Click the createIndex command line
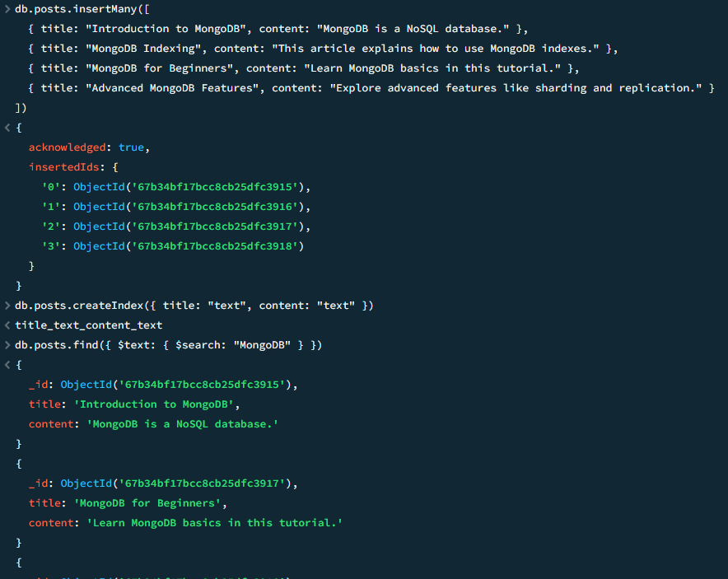The width and height of the screenshot is (728, 579). tap(194, 306)
